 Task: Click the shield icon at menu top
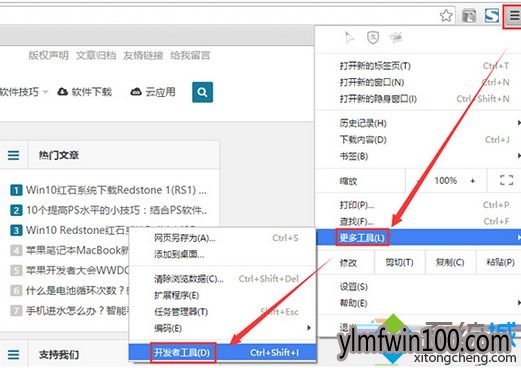pos(373,37)
